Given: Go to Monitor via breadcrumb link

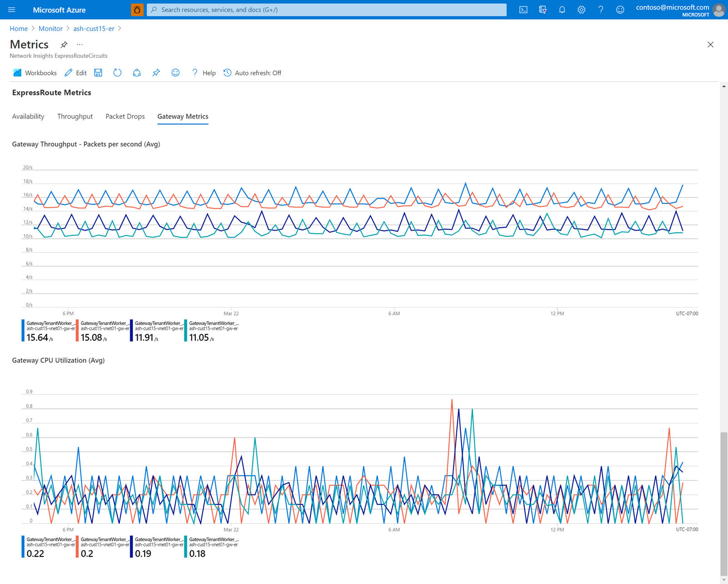Looking at the screenshot, I should [x=51, y=29].
